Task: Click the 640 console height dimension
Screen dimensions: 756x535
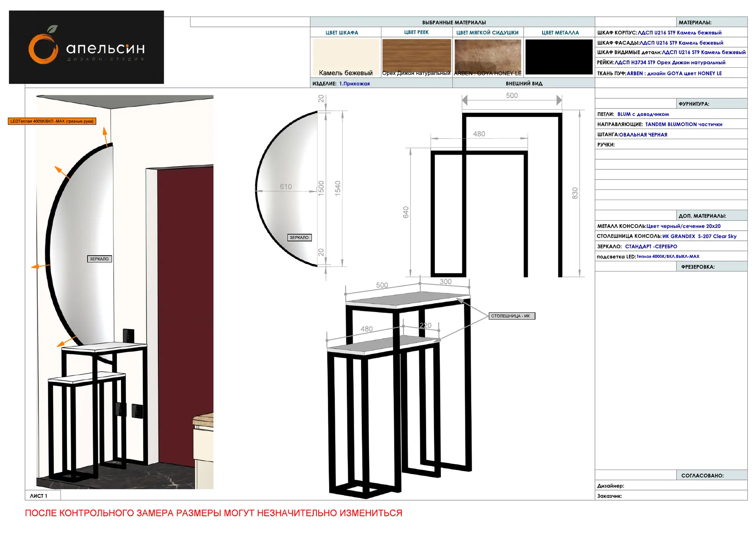Action: click(x=406, y=212)
